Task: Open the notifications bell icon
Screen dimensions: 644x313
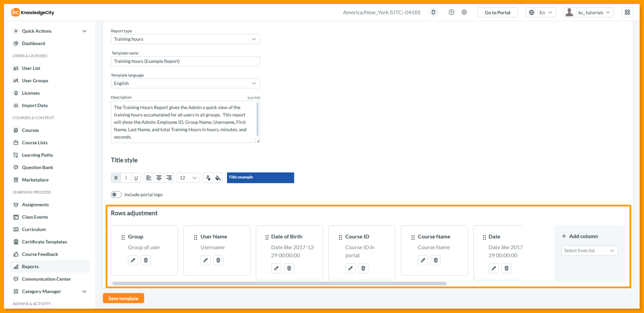Action: click(433, 12)
